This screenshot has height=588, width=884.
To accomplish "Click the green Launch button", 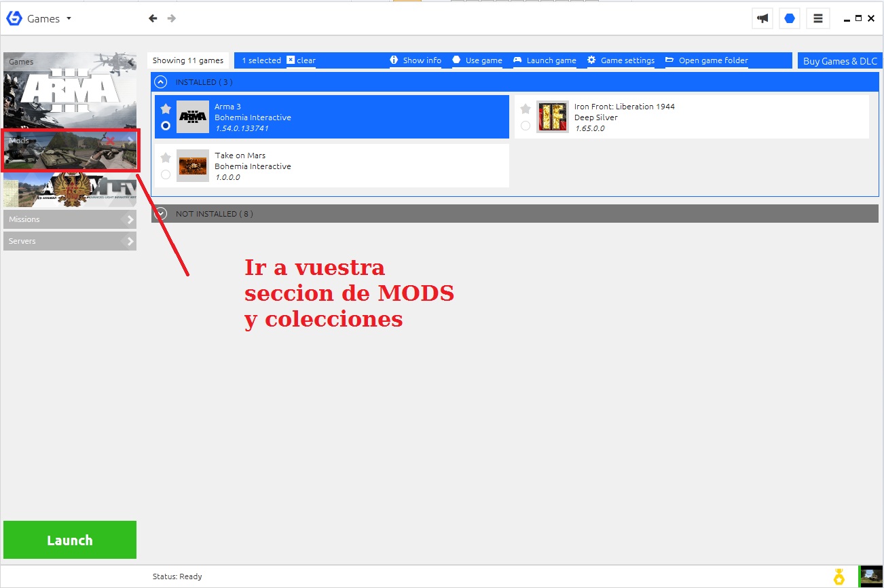I will pyautogui.click(x=70, y=540).
